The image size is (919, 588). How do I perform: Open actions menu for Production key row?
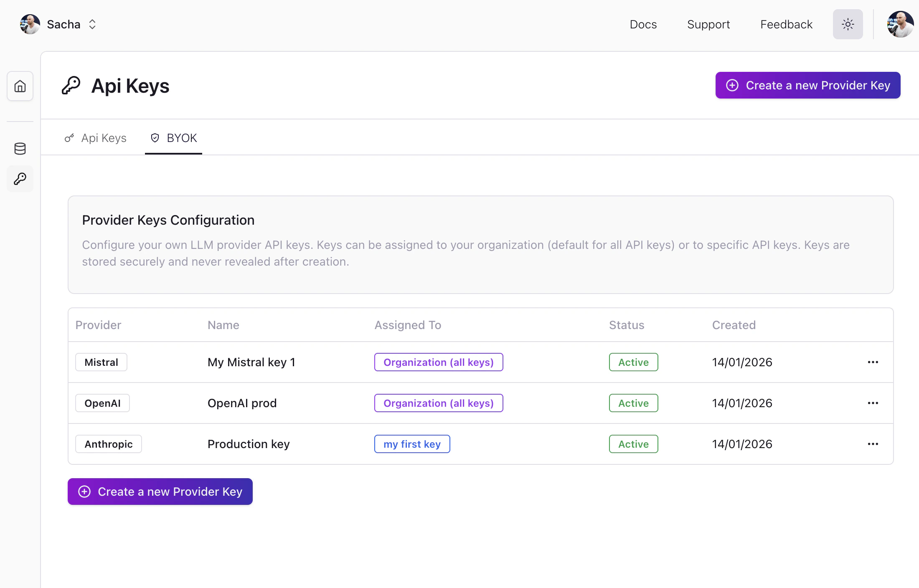click(x=873, y=444)
